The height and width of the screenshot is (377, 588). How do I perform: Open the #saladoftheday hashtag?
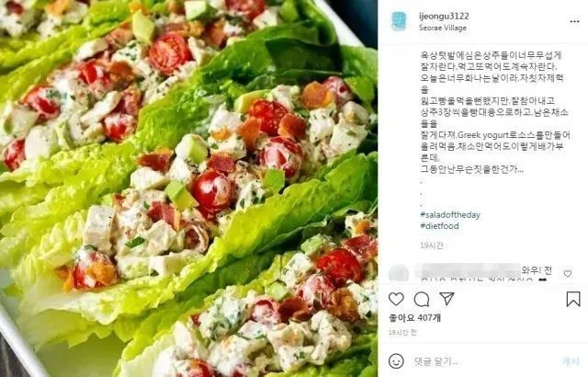point(450,215)
